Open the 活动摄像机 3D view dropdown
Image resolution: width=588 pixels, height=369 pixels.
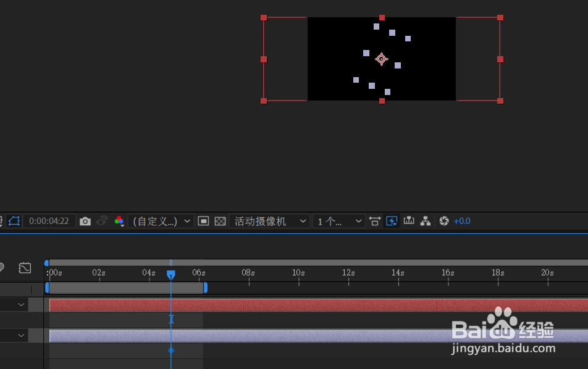pos(269,222)
